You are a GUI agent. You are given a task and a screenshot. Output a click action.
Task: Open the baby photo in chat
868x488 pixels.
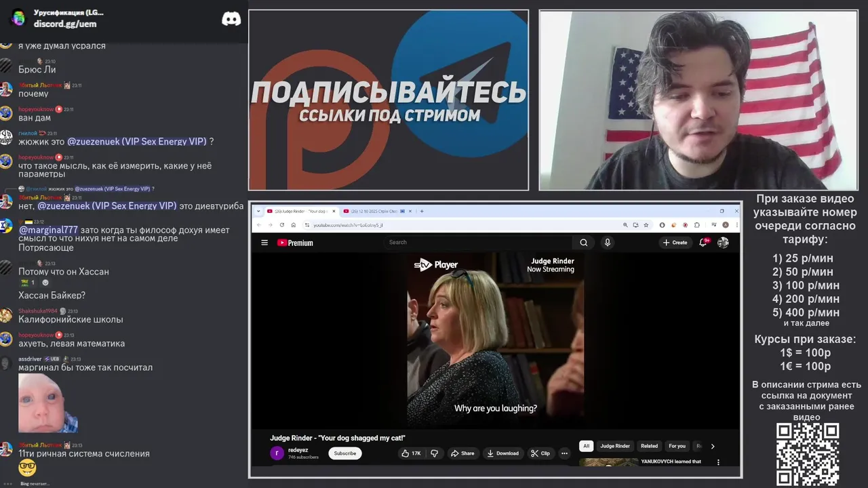[48, 403]
